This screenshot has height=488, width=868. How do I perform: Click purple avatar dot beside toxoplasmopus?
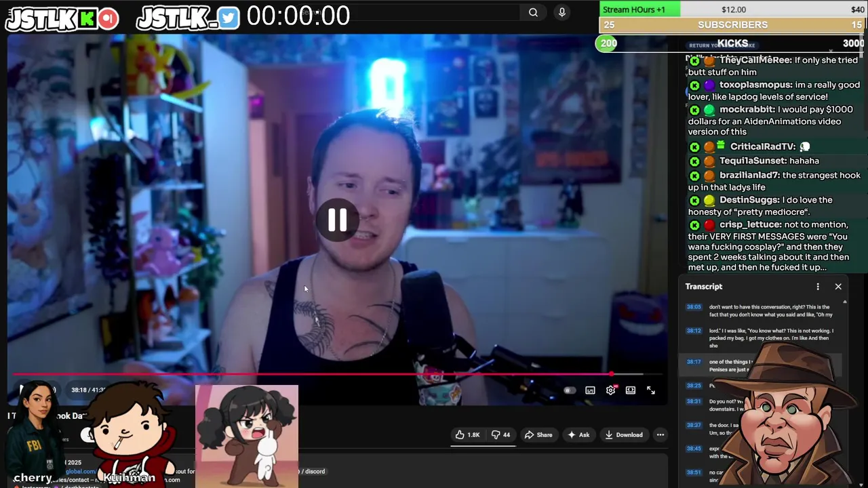coord(709,85)
